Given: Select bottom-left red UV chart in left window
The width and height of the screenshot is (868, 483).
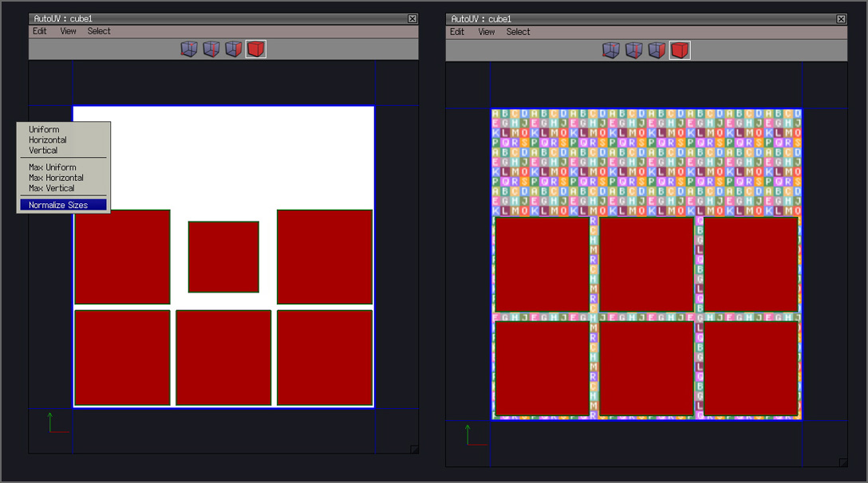Looking at the screenshot, I should (x=122, y=358).
